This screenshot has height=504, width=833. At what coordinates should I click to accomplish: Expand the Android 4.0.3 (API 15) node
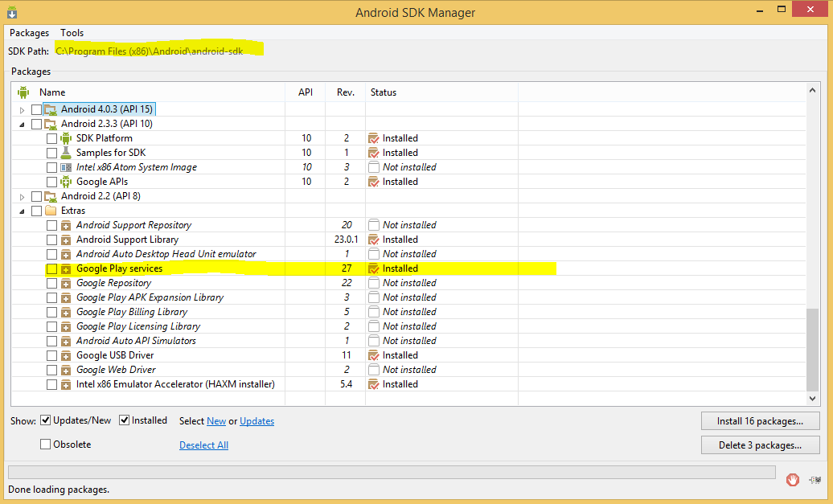pos(23,109)
